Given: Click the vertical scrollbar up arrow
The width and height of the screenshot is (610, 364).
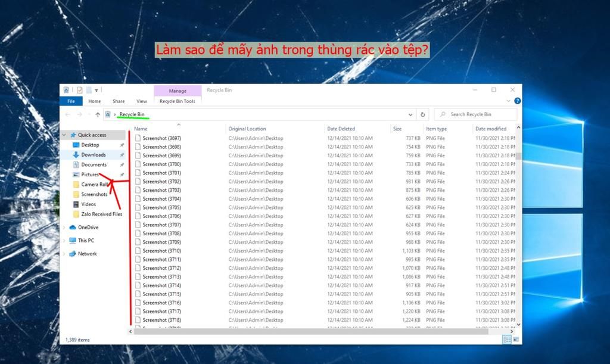Looking at the screenshot, I should [518, 127].
